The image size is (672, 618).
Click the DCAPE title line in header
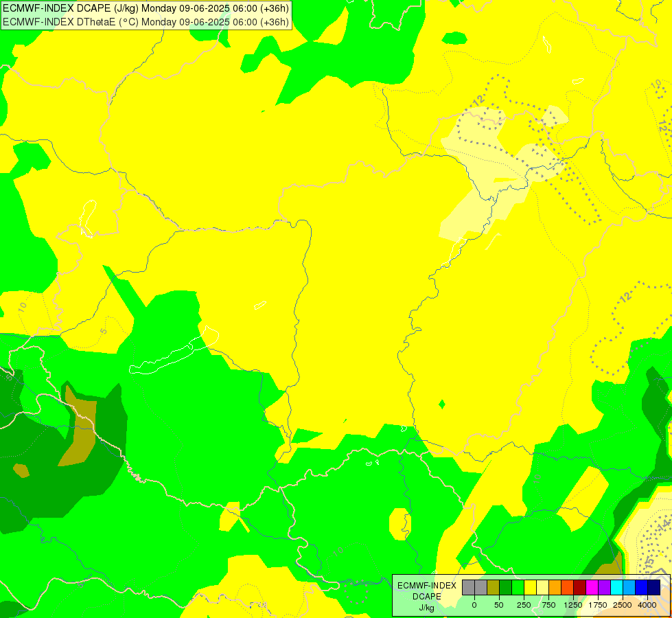(x=146, y=8)
